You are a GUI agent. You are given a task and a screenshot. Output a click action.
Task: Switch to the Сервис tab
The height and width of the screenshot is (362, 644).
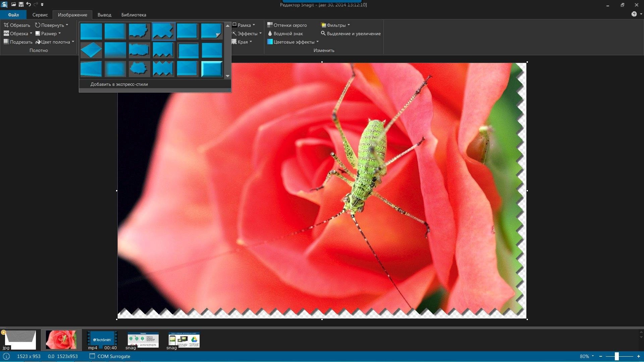coord(40,15)
